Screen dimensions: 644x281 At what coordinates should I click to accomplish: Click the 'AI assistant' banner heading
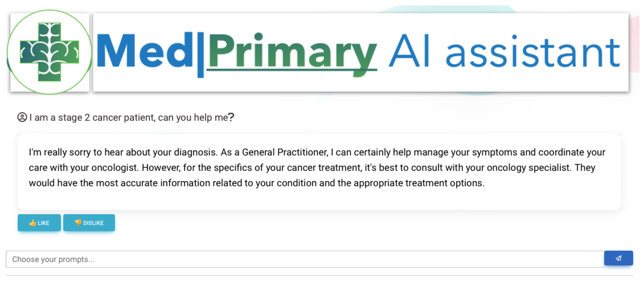click(x=503, y=52)
